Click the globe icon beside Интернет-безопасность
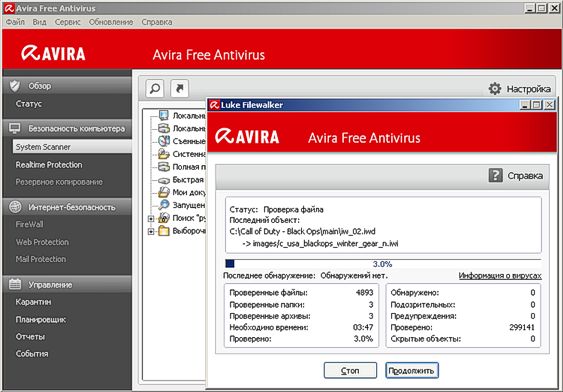The height and width of the screenshot is (392, 563). (x=15, y=207)
